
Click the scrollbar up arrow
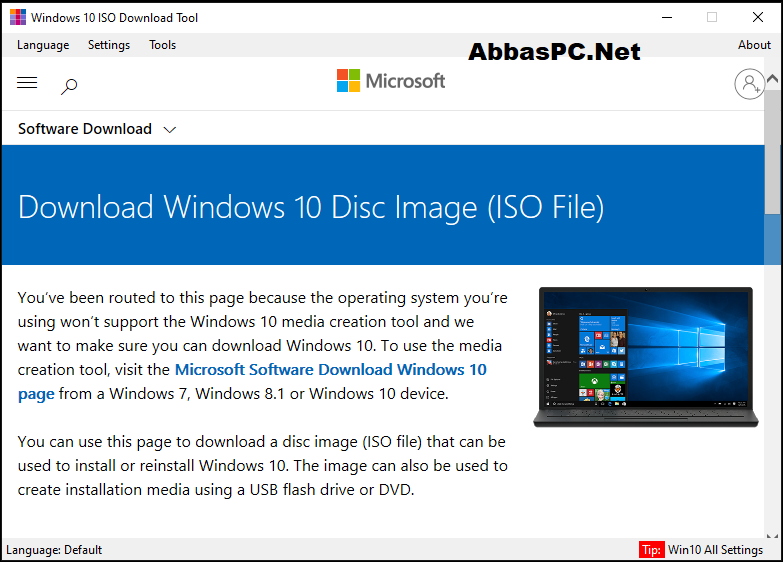click(773, 79)
